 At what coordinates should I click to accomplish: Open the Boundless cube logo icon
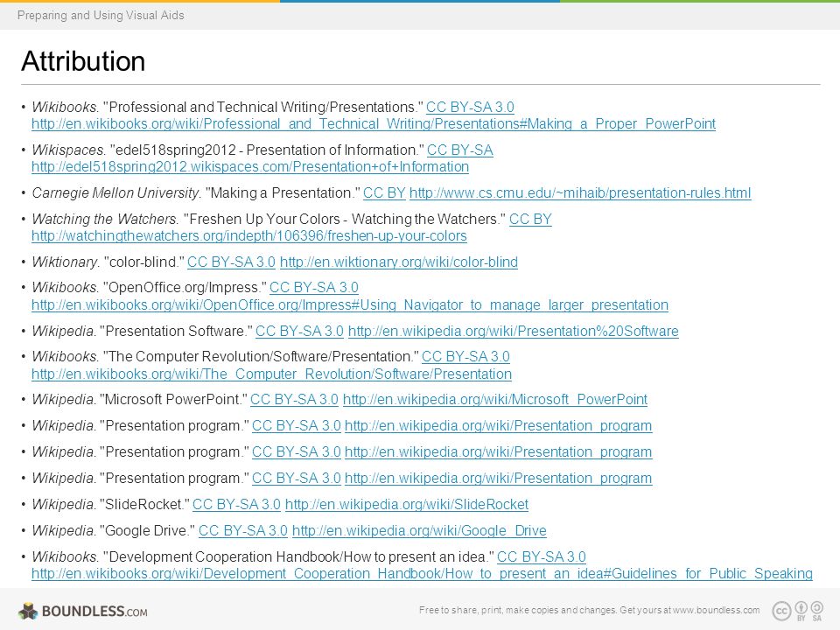pyautogui.click(x=28, y=612)
